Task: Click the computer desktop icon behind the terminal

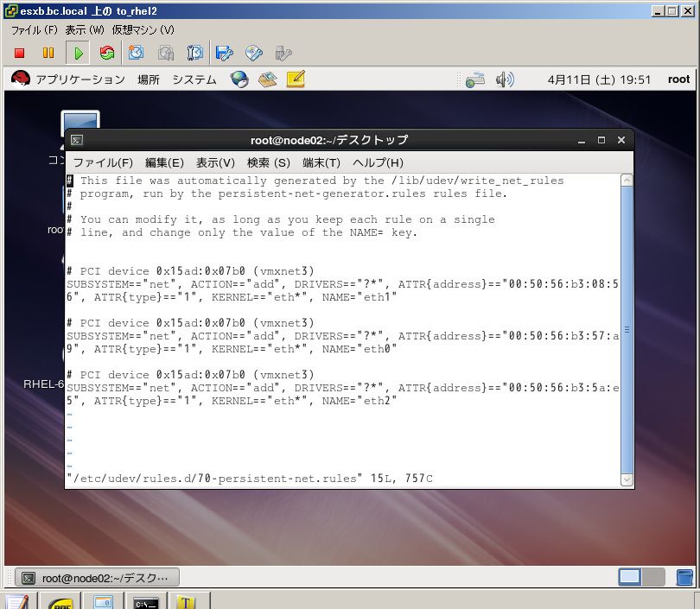Action: click(80, 120)
